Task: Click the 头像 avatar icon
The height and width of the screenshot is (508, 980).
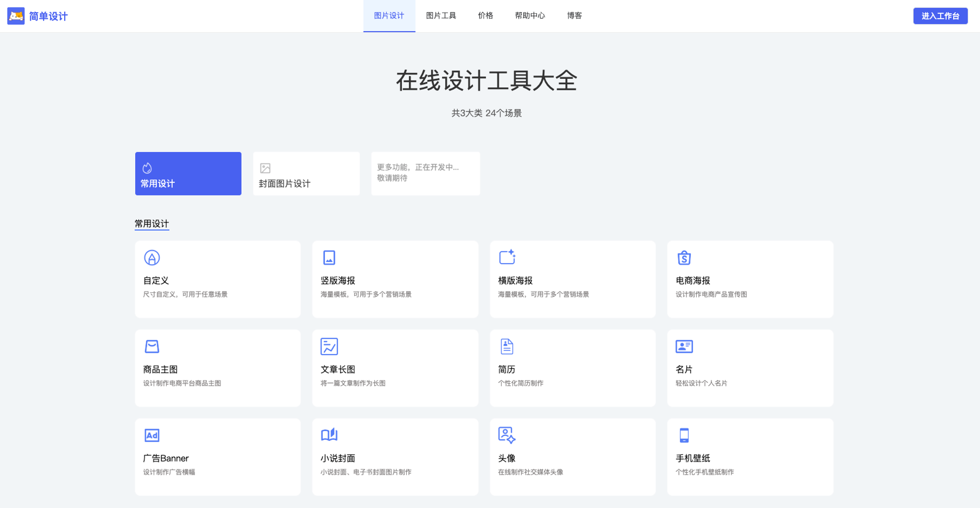Action: (x=507, y=435)
